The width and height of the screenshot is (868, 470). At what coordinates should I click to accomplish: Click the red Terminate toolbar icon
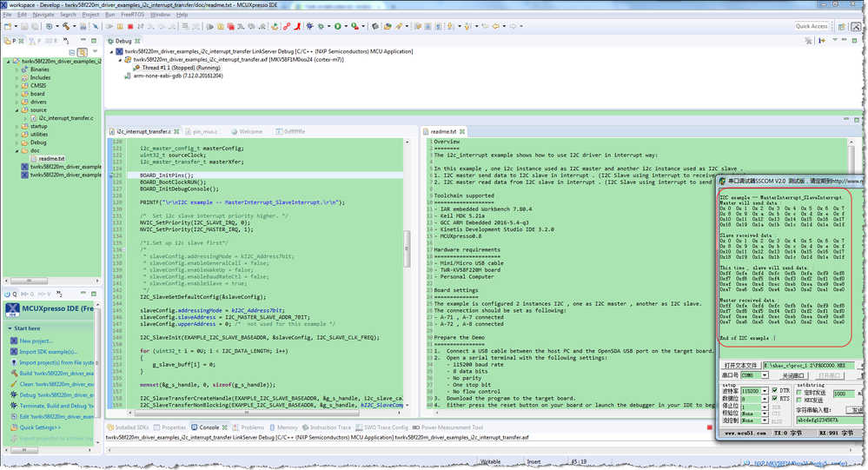130,26
